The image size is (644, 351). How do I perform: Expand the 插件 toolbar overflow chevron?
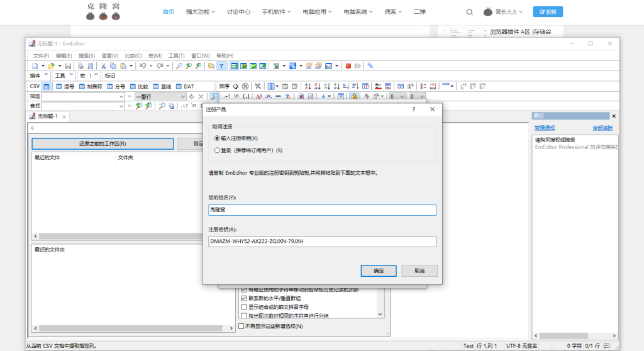coord(46,75)
